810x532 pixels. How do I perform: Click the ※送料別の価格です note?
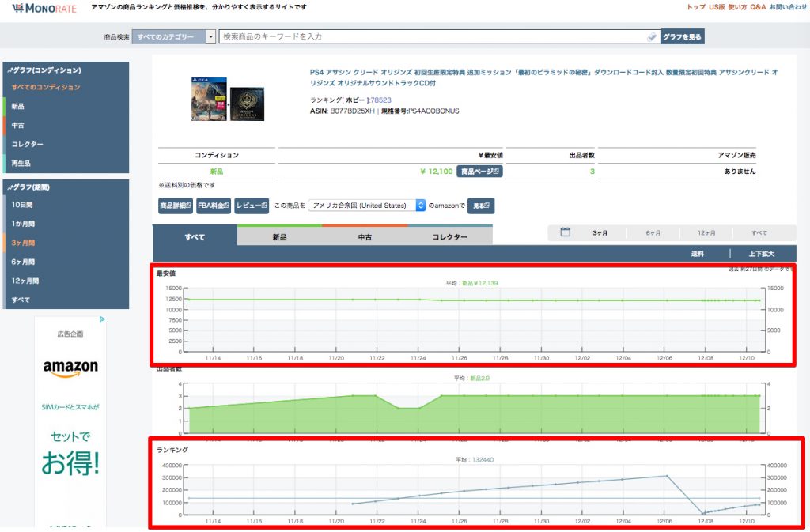[x=187, y=185]
